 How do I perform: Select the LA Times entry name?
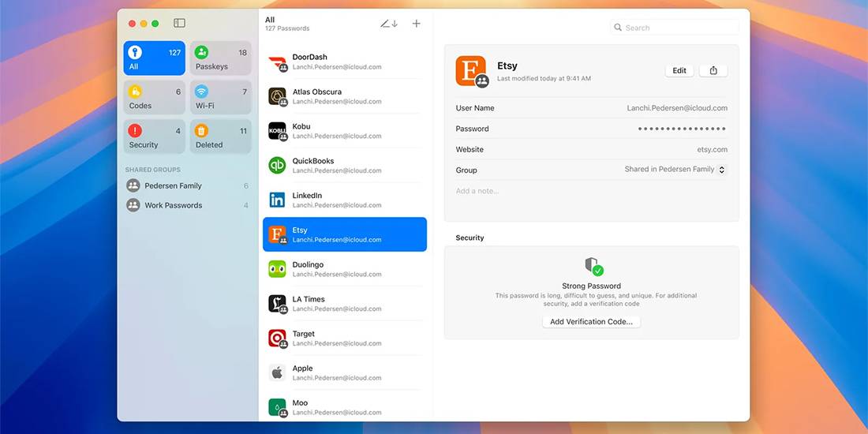point(309,299)
